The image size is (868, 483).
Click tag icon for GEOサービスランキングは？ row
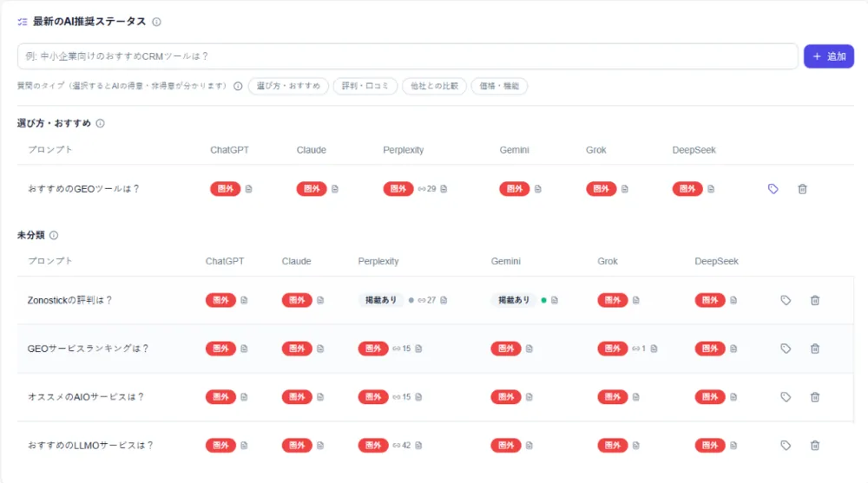[786, 349]
